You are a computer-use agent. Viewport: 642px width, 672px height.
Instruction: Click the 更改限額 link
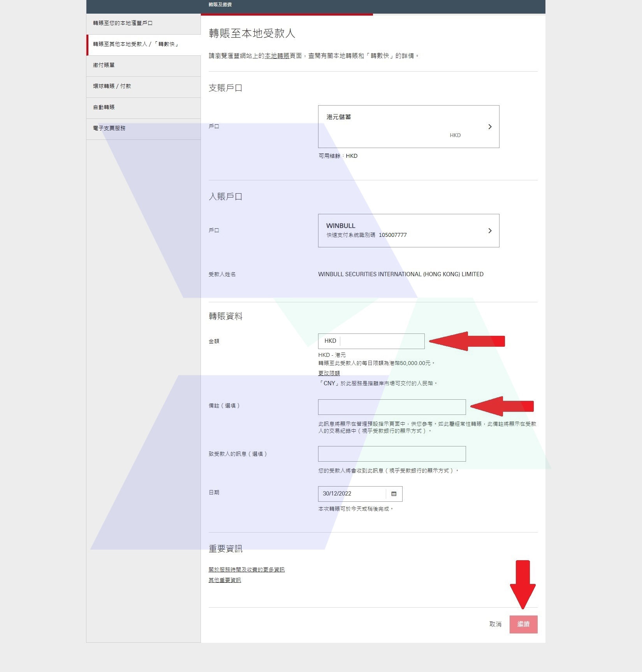329,373
